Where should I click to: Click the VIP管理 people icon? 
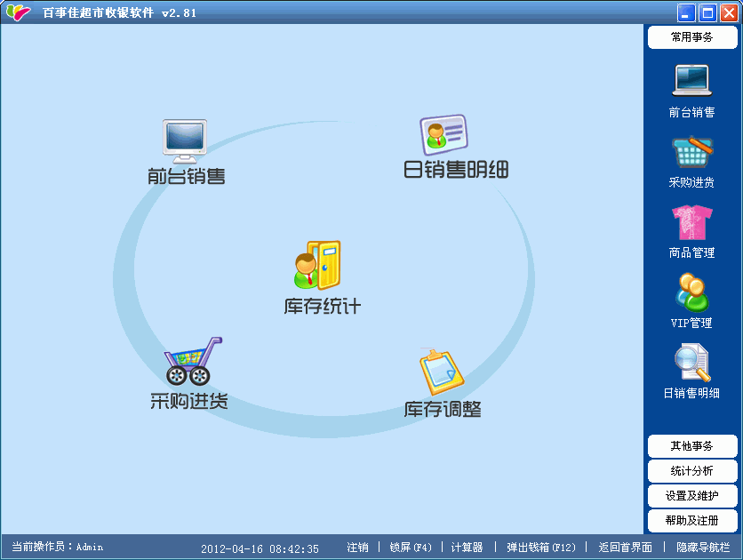point(691,292)
